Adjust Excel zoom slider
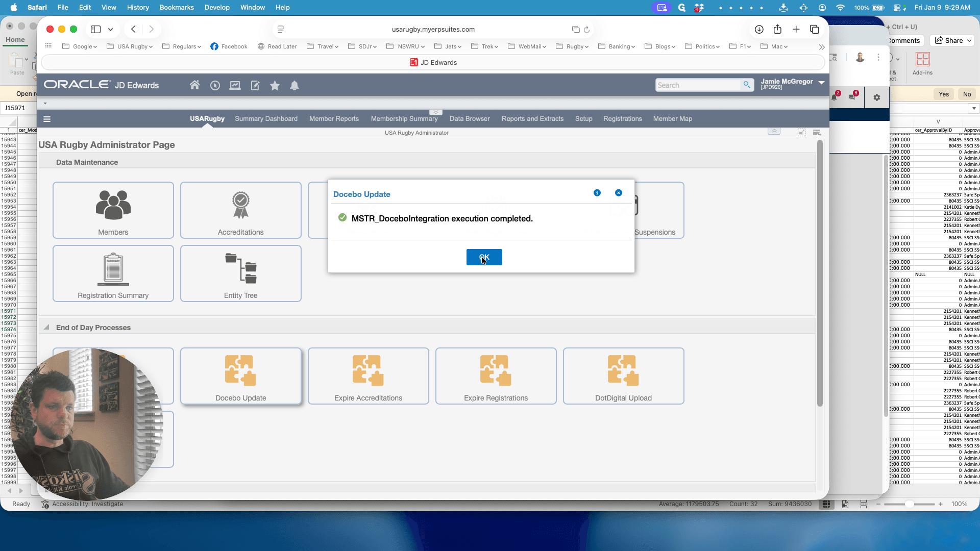Image resolution: width=980 pixels, height=551 pixels. click(909, 504)
